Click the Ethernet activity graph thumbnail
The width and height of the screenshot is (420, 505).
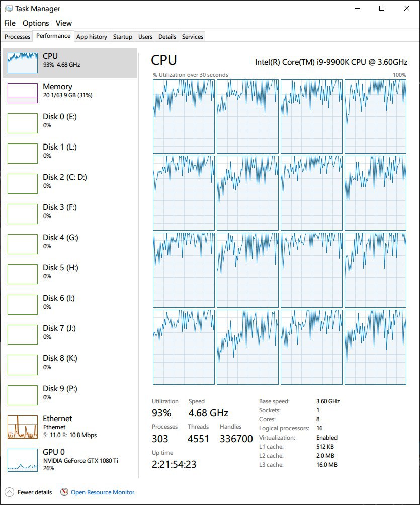[x=23, y=426]
